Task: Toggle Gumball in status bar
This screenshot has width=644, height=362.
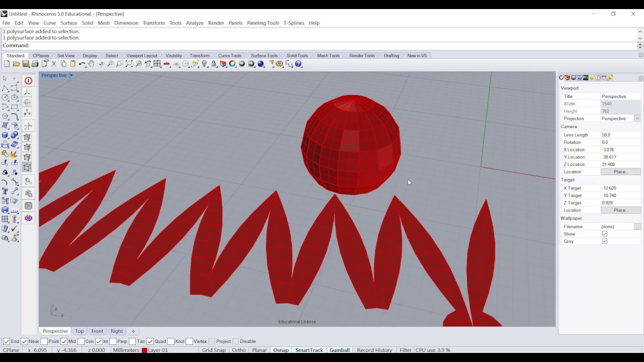Action: 340,350
